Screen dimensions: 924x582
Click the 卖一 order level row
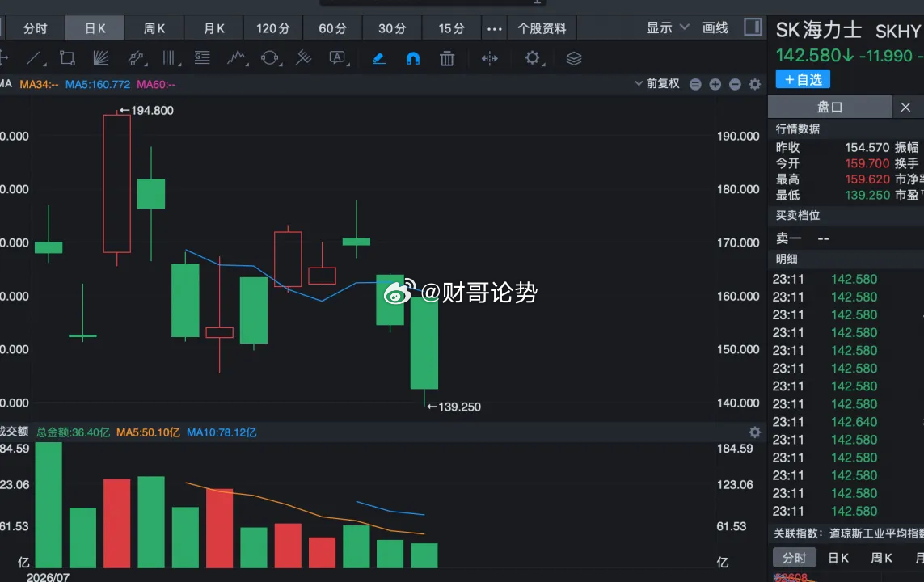[846, 238]
